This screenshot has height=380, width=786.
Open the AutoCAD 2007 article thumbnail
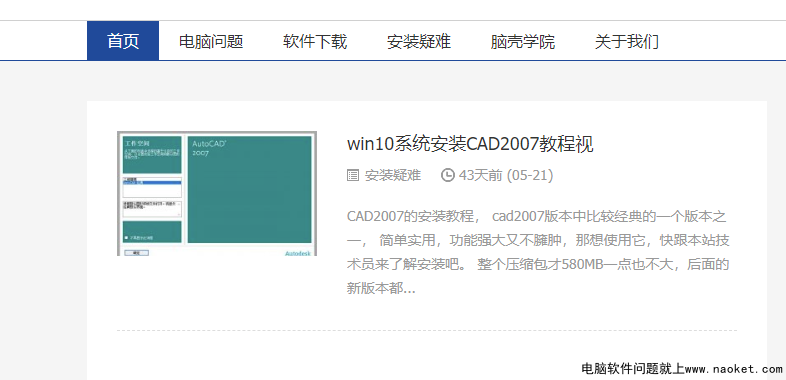coord(217,194)
